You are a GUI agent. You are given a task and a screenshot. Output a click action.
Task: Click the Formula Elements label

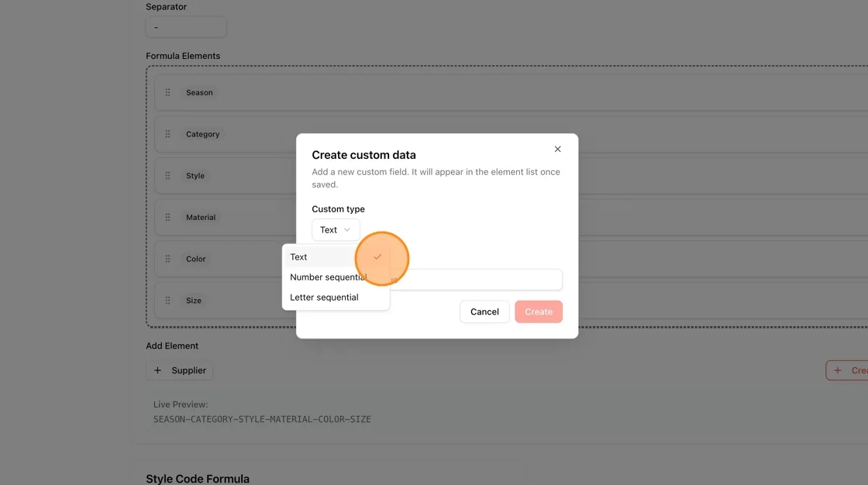coord(183,56)
